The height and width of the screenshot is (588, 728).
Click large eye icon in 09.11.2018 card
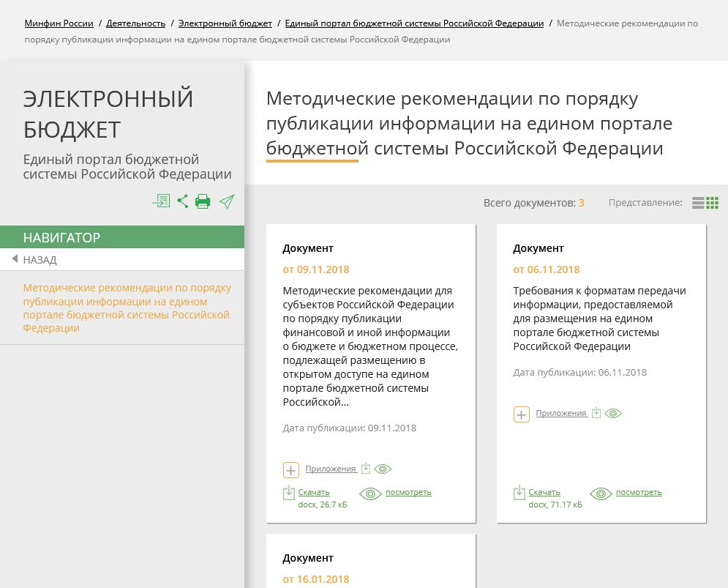[370, 494]
